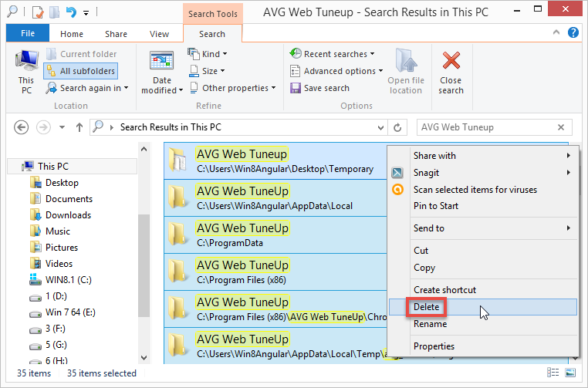
Task: Expand Advanced options menu
Action: click(x=336, y=71)
